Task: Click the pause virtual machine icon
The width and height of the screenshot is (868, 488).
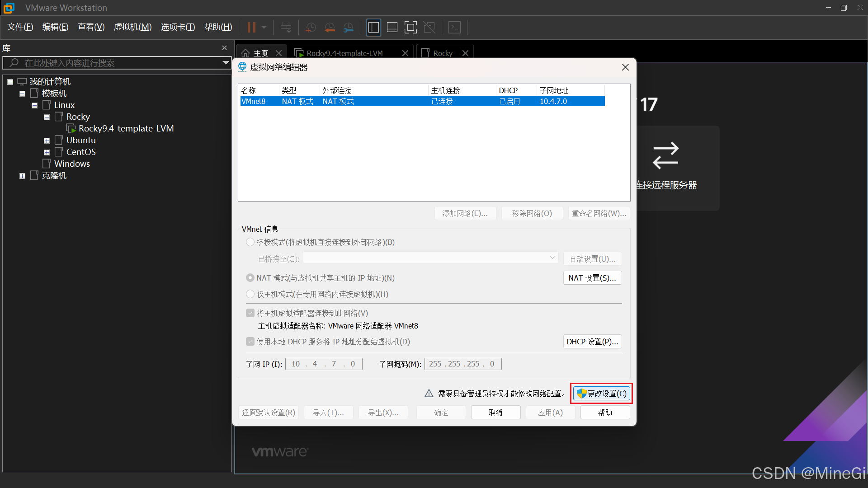Action: pos(251,28)
